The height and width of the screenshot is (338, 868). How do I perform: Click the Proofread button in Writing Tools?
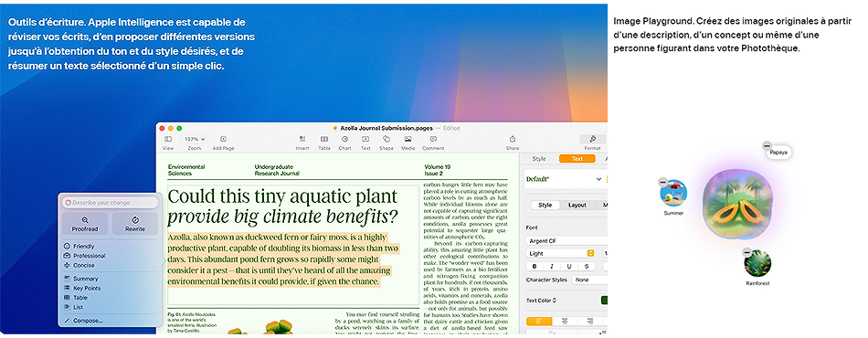pos(85,224)
